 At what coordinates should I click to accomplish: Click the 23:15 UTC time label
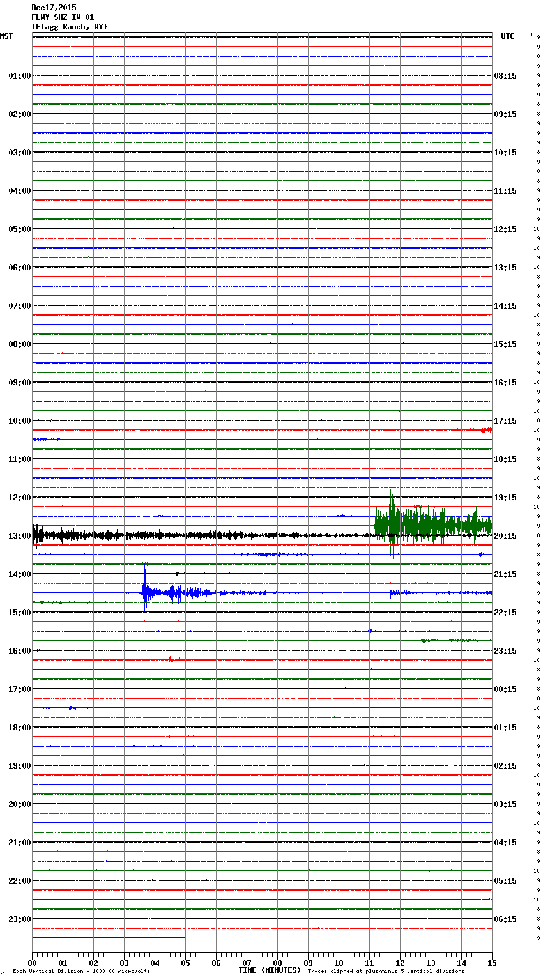click(505, 651)
